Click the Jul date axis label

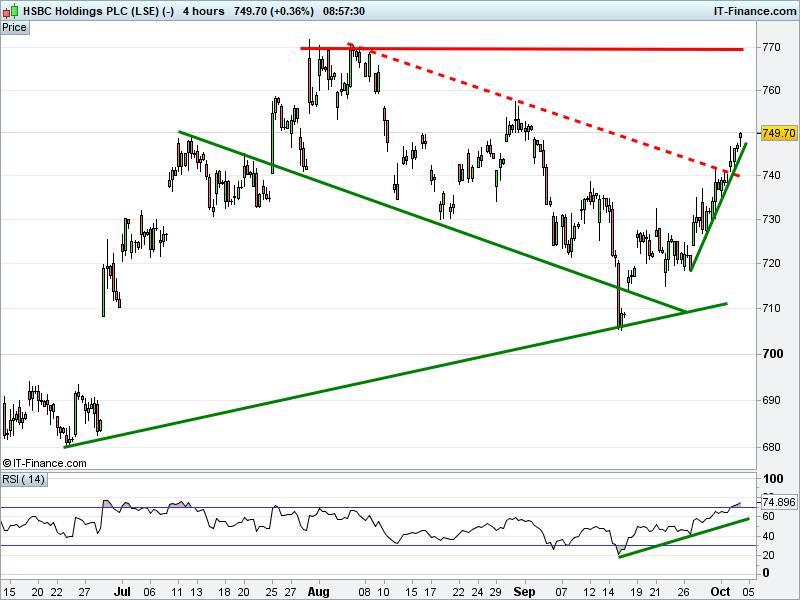point(121,592)
